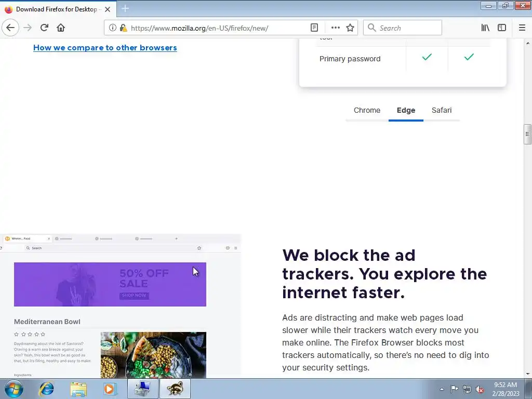Click the We block the ad trackers heading
The width and height of the screenshot is (532, 399).
(384, 274)
